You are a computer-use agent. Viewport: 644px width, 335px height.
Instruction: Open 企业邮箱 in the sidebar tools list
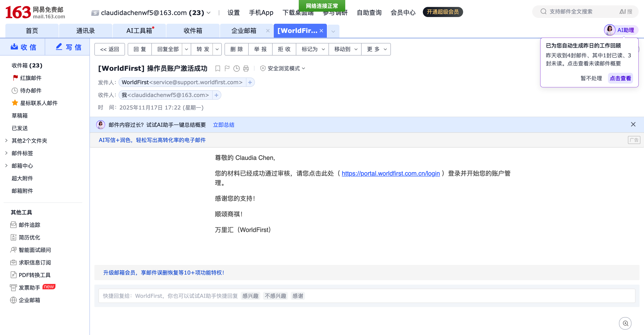25,300
